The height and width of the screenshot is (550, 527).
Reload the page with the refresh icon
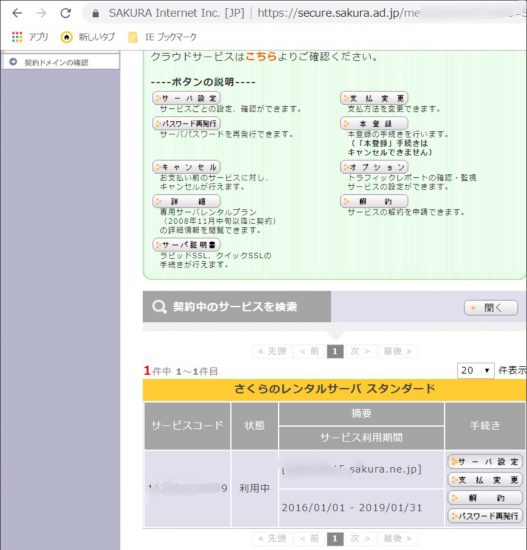(66, 13)
